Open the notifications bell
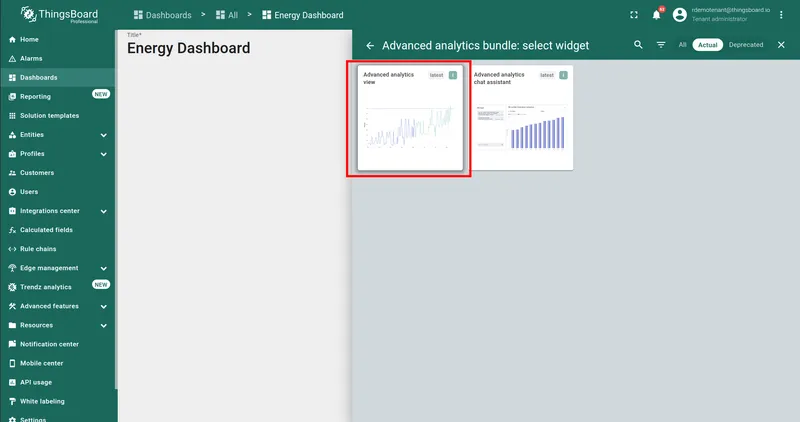Viewport: 800px width, 422px height. pos(657,15)
